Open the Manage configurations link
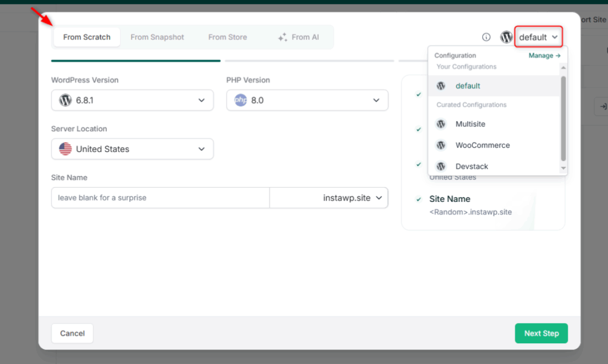Viewport: 608px width, 364px height. tap(544, 55)
